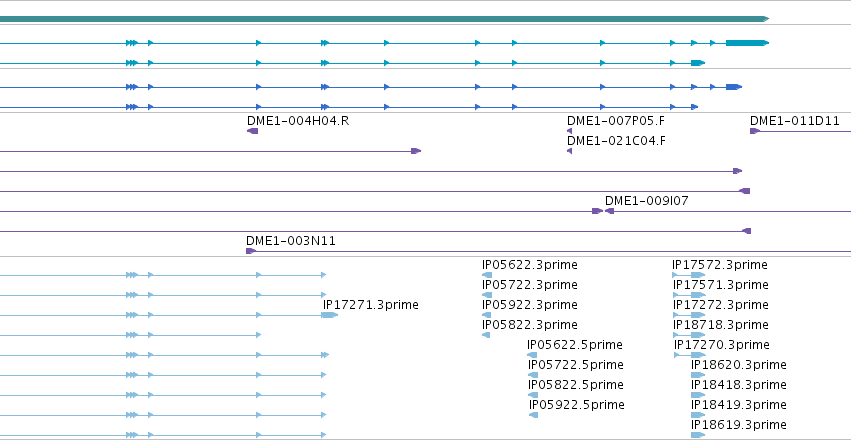Click the IP05722.5prime label
This screenshot has width=851, height=440.
pyautogui.click(x=576, y=365)
